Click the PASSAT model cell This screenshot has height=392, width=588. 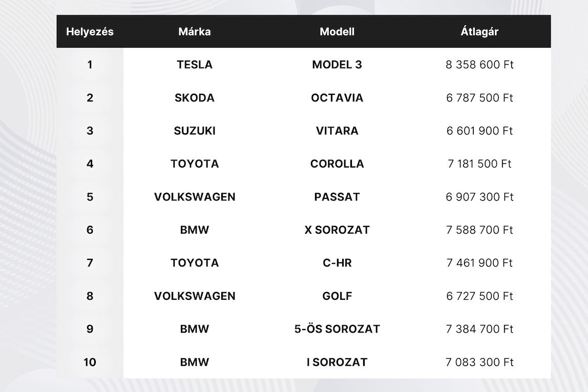pos(337,197)
